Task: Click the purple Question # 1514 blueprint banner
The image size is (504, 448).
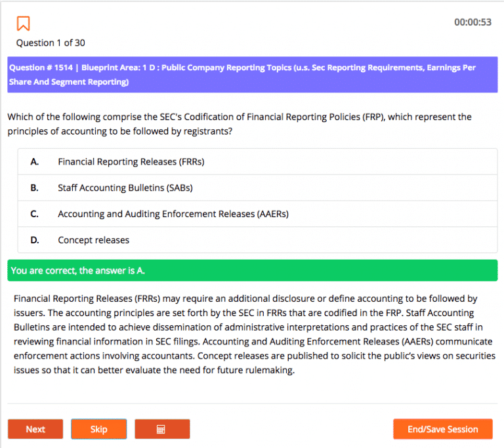Action: 253,75
